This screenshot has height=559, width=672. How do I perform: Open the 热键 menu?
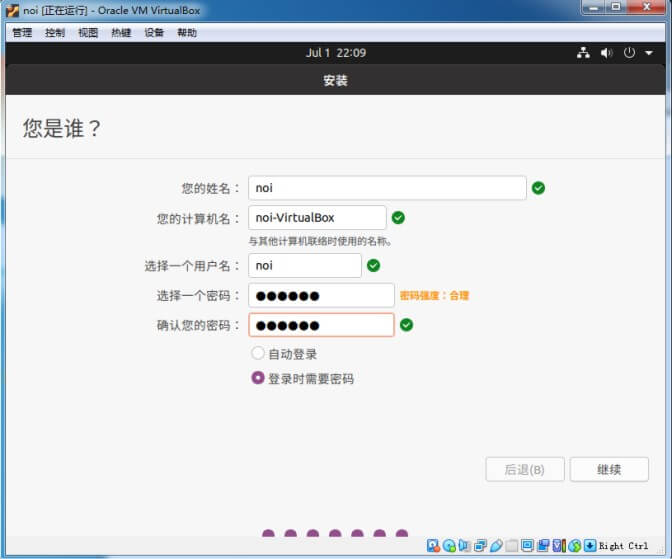pyautogui.click(x=121, y=33)
